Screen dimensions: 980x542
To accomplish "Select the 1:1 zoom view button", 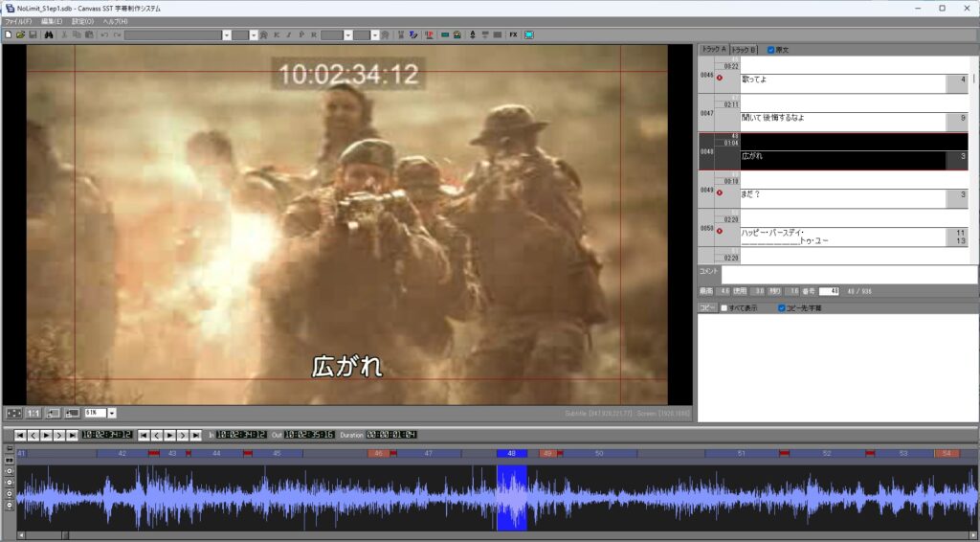I will 33,414.
